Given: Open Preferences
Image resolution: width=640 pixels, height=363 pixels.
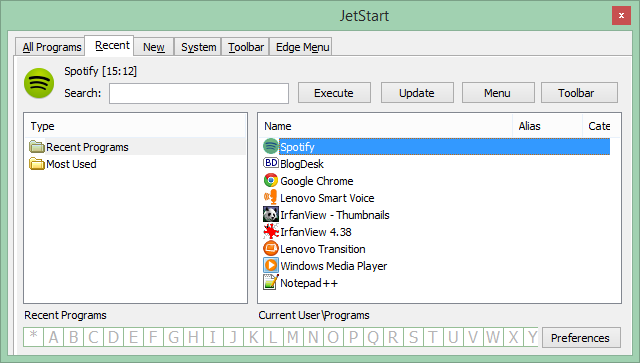Looking at the screenshot, I should [581, 338].
